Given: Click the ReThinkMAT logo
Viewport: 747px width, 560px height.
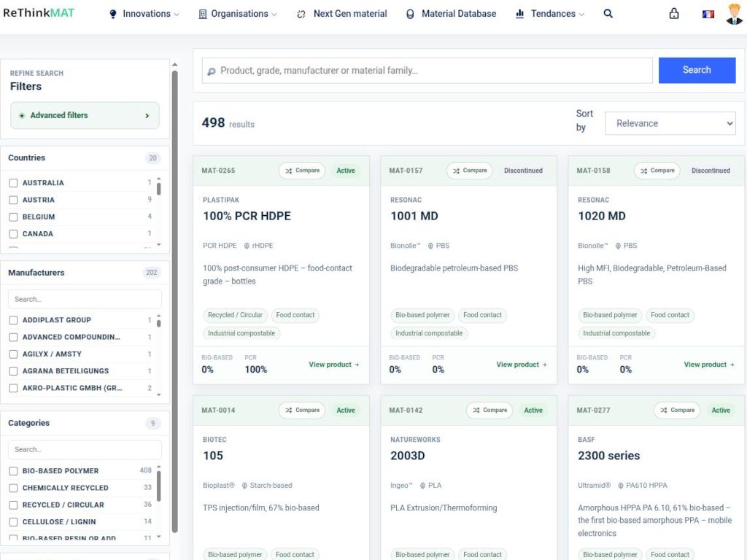Looking at the screenshot, I should pos(39,13).
